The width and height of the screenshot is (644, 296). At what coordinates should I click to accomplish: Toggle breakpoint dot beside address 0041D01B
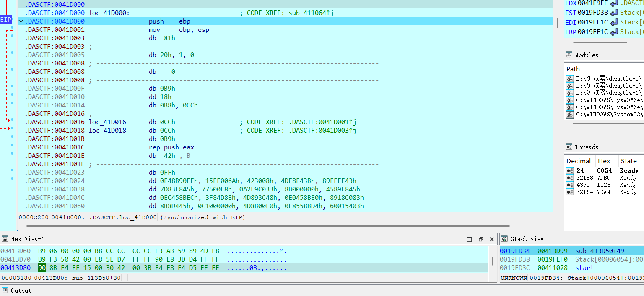point(12,136)
